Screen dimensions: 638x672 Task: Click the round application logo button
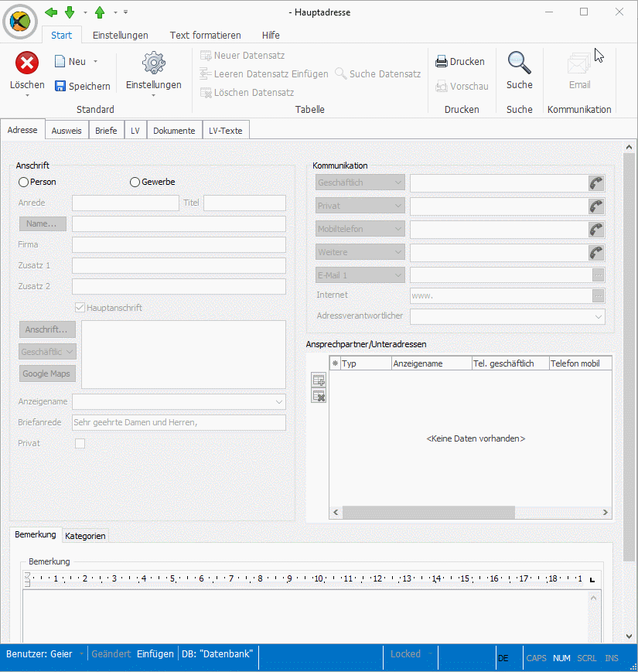tap(20, 21)
